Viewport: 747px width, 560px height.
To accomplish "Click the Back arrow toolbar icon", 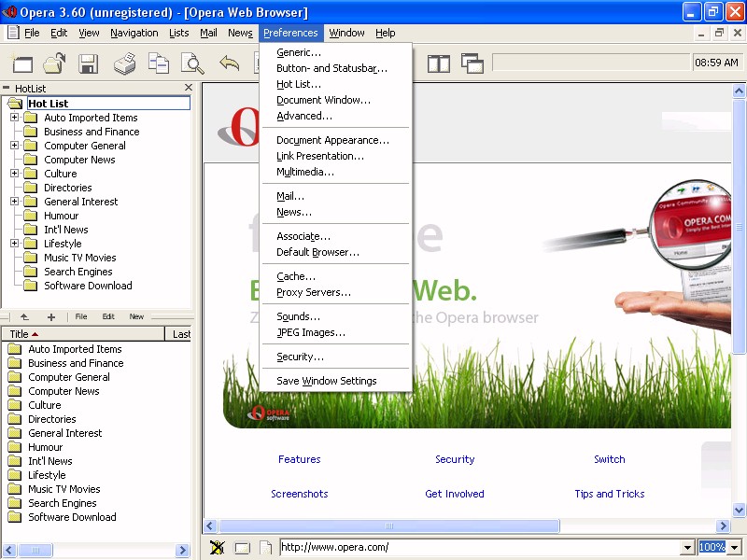I will pyautogui.click(x=229, y=63).
